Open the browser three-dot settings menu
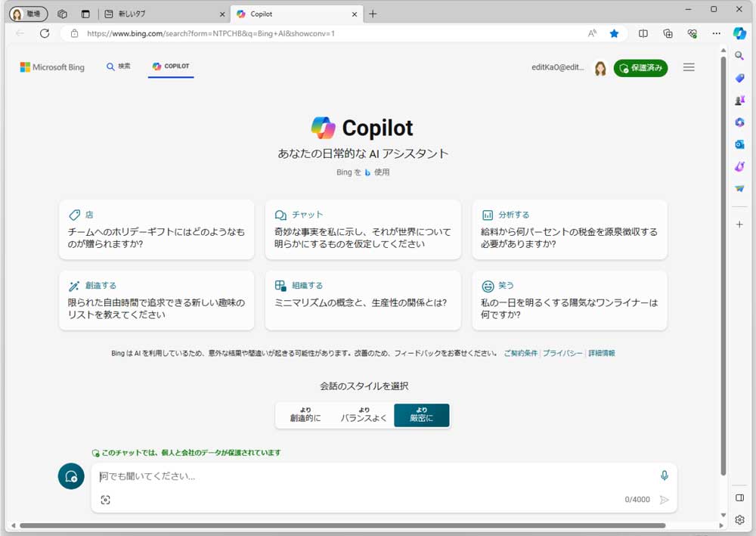The width and height of the screenshot is (756, 536). [x=716, y=33]
